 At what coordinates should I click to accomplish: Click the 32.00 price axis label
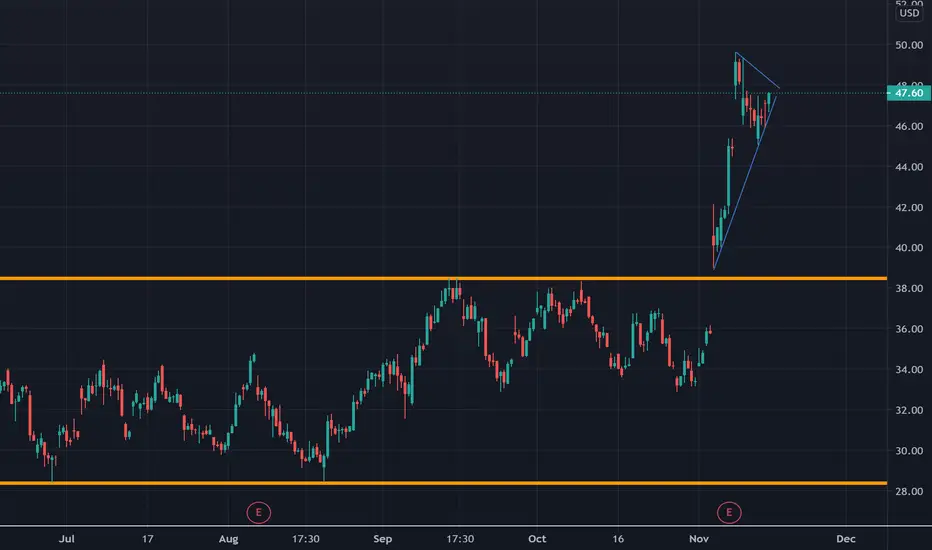click(909, 410)
